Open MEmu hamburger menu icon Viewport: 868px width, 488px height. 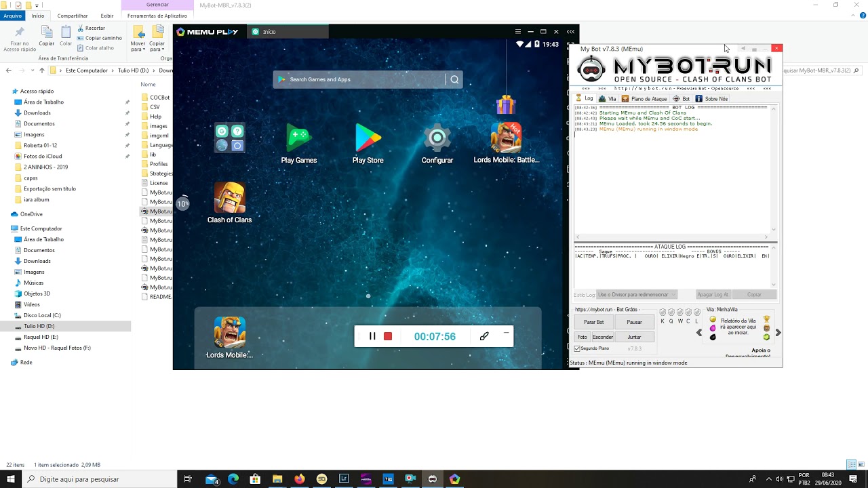click(517, 32)
